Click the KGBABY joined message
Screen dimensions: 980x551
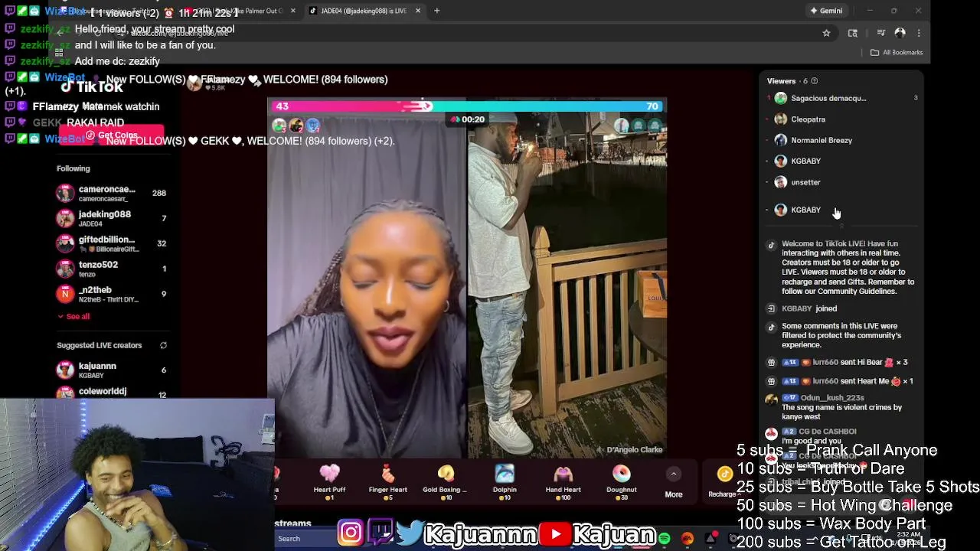click(809, 308)
